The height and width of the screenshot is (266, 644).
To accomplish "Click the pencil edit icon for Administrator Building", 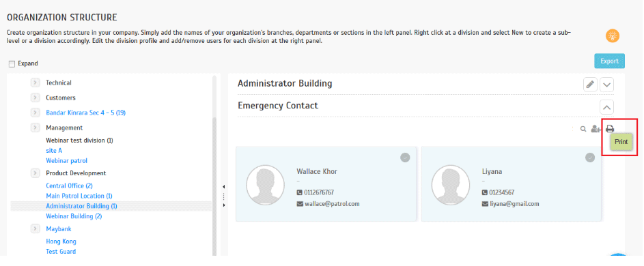I will point(590,85).
